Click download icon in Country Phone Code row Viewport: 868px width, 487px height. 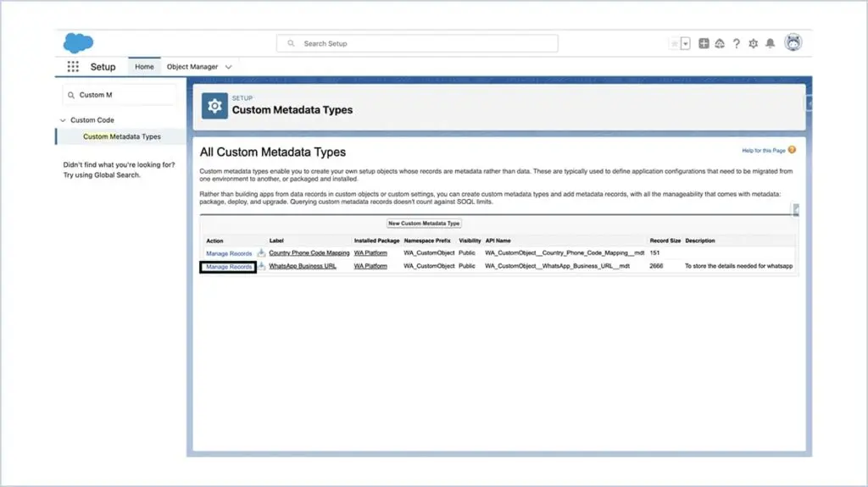pos(261,253)
